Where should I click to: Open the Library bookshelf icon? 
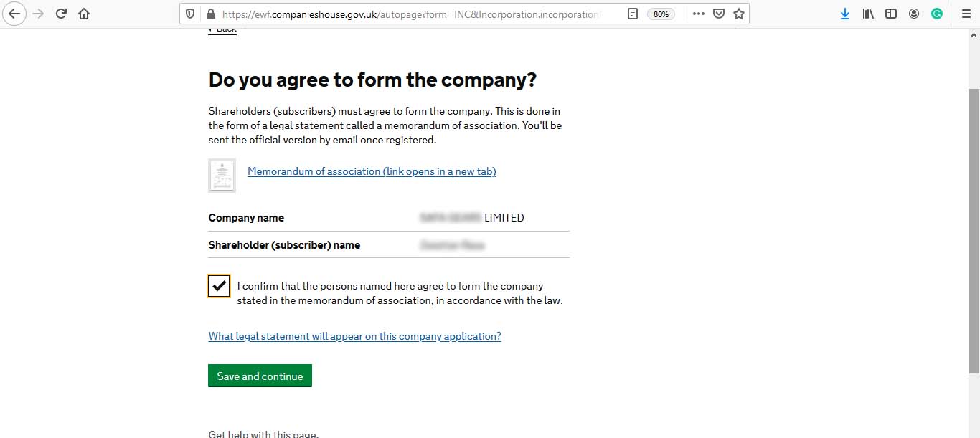coord(868,14)
